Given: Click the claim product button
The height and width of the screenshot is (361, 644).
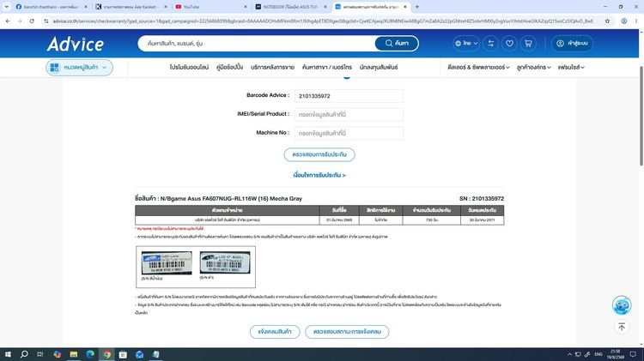Looking at the screenshot, I should tap(275, 332).
